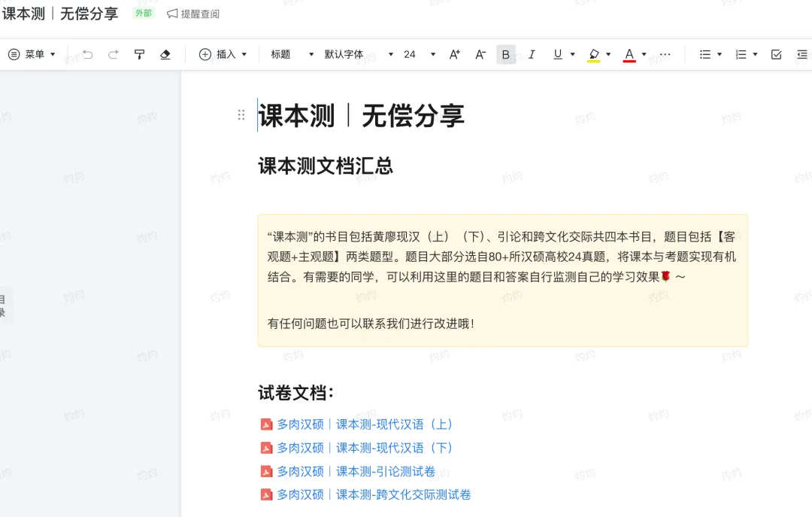The width and height of the screenshot is (812, 517).
Task: Click the block drag handle beside title
Action: (x=241, y=115)
